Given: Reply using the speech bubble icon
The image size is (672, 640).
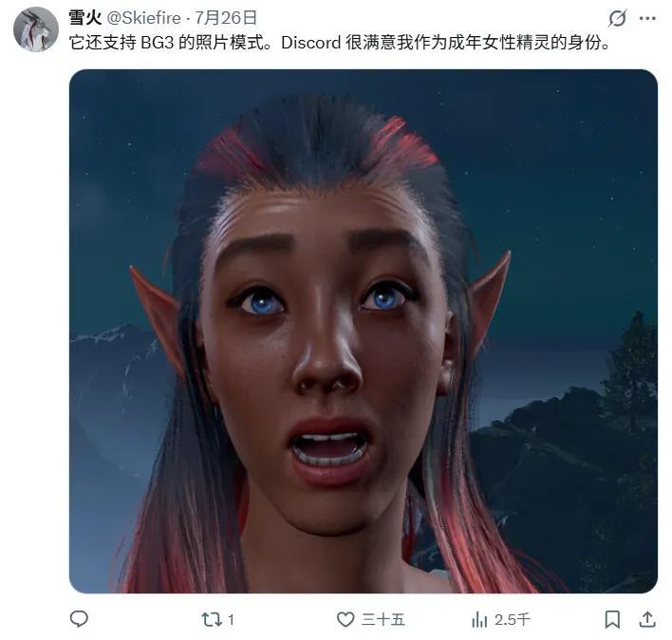Looking at the screenshot, I should [79, 619].
